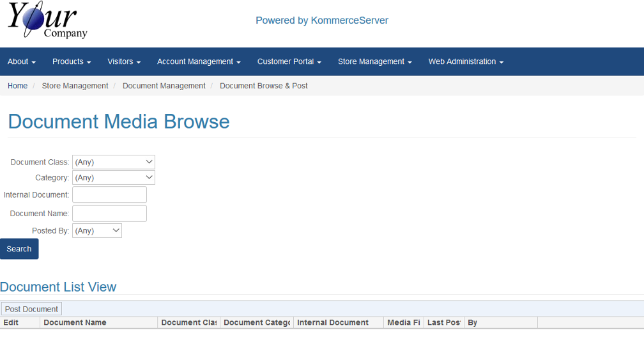Open the Products menu
This screenshot has height=355, width=644.
72,62
